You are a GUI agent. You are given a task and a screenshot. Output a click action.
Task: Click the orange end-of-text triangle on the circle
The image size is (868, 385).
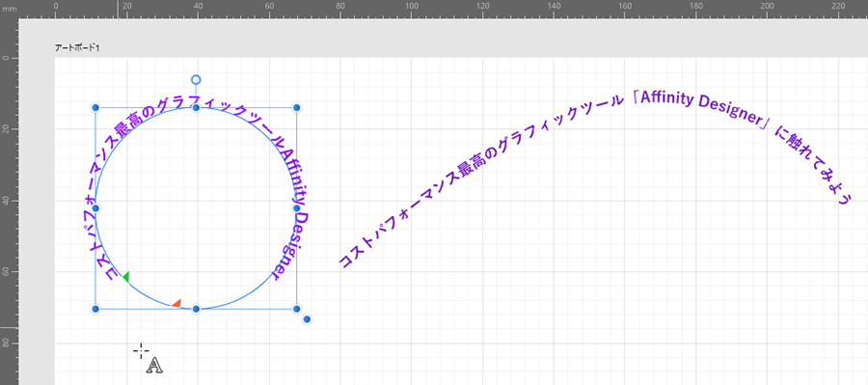(x=176, y=303)
